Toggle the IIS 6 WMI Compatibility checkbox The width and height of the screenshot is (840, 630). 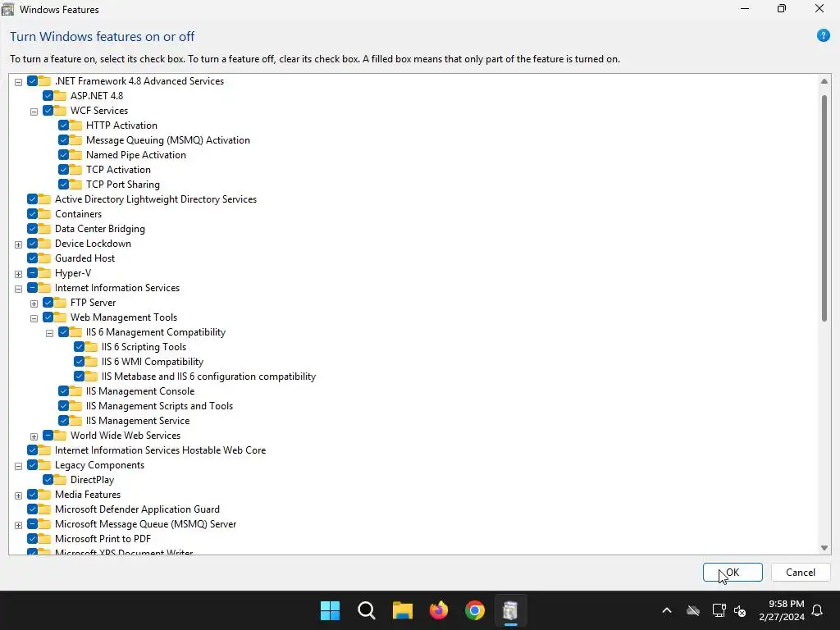coord(79,362)
